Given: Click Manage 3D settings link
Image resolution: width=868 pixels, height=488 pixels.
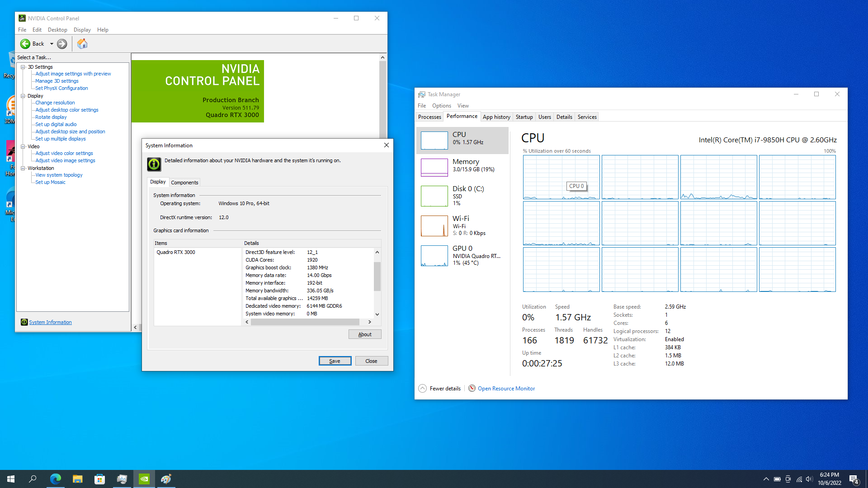Looking at the screenshot, I should (x=57, y=81).
